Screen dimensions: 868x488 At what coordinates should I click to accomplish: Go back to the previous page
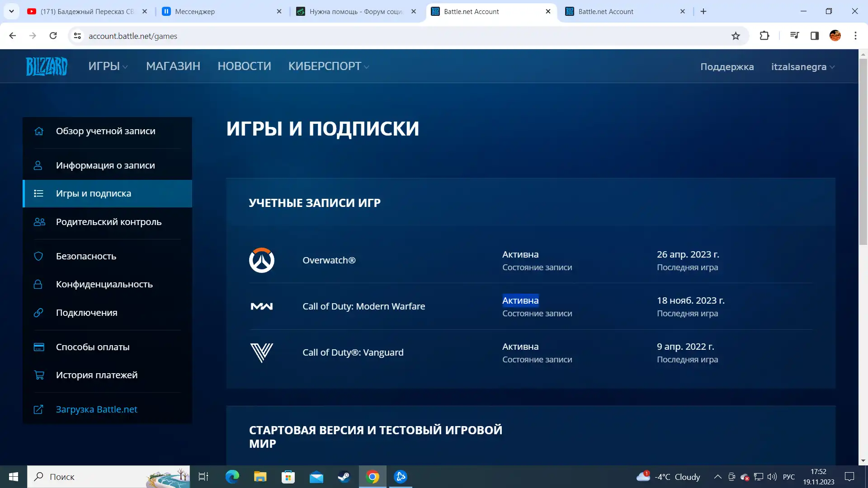tap(13, 36)
